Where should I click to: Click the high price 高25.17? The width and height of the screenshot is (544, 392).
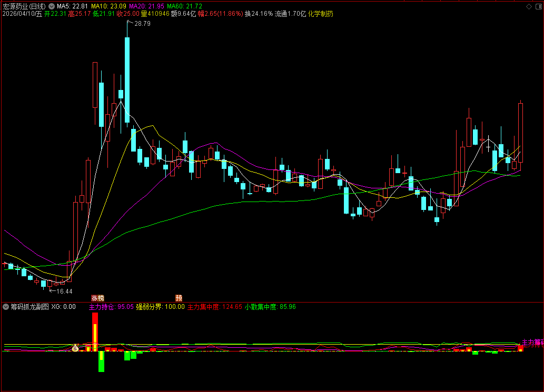[x=80, y=14]
